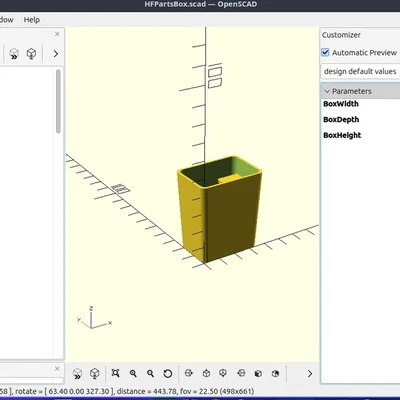400x400 pixels.
Task: Click the View All zoom-fit icon
Action: [115, 373]
